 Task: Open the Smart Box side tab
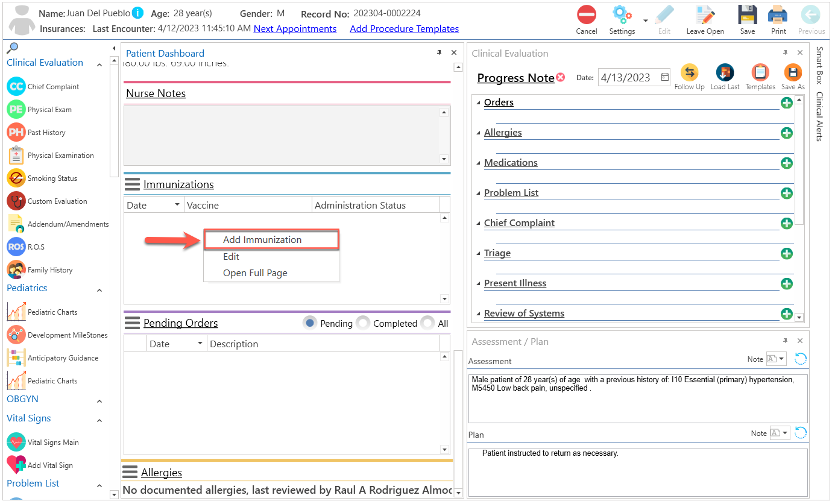(819, 65)
